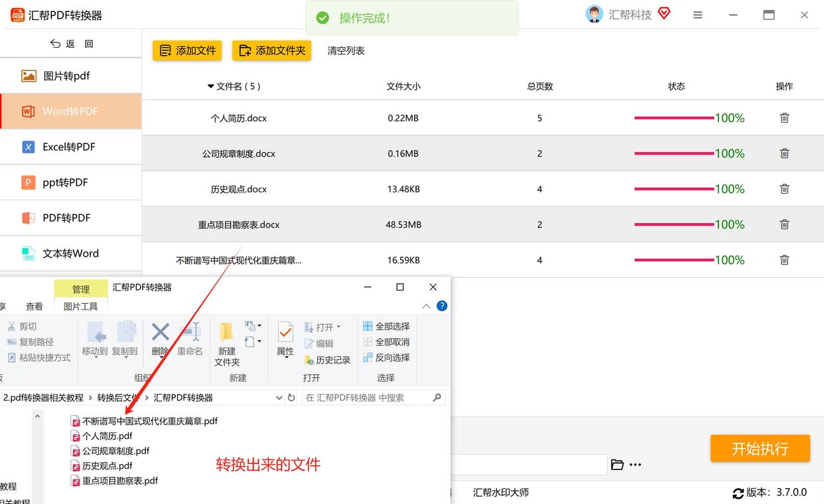
Task: Select the 管理 tab above 图片工具
Action: click(x=80, y=289)
